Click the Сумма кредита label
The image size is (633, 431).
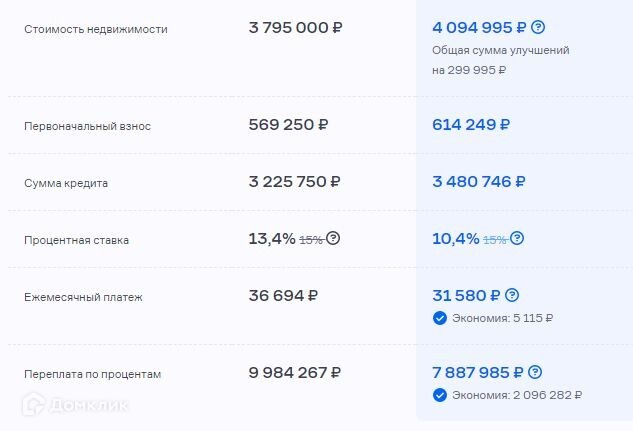click(66, 183)
